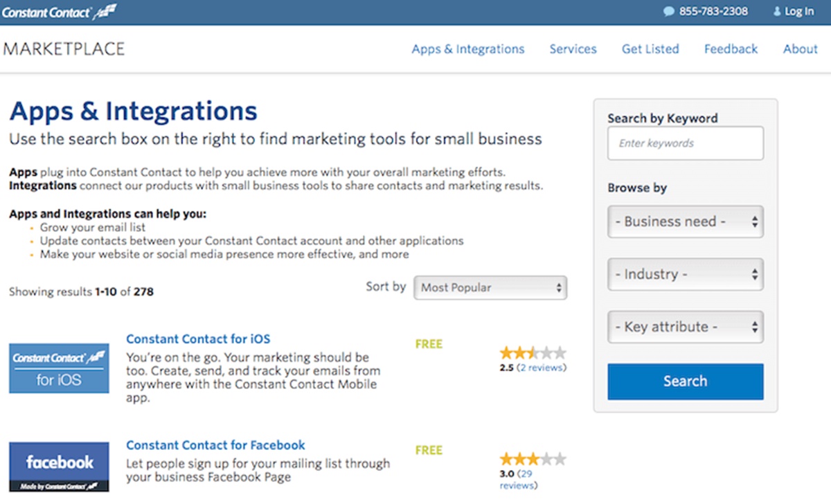
Task: Open the Sort by Most Popular dropdown
Action: click(x=490, y=288)
